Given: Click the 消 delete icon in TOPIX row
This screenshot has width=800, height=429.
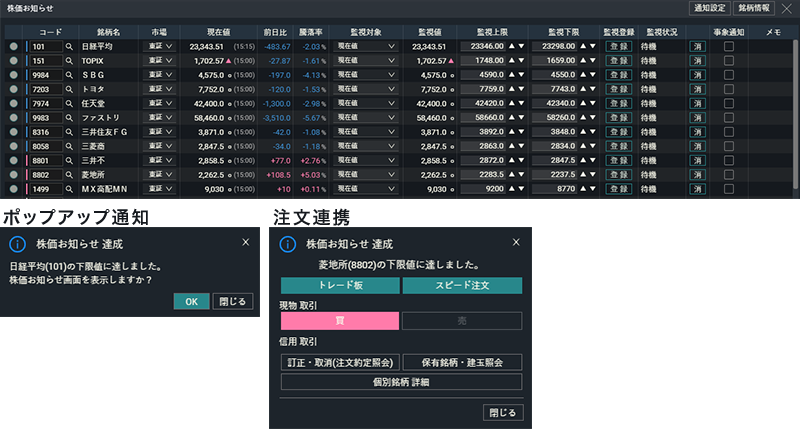Looking at the screenshot, I should coord(697,61).
